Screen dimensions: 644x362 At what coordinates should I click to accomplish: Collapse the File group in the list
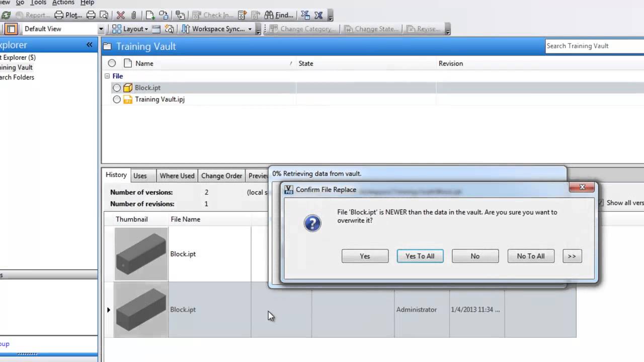[107, 76]
